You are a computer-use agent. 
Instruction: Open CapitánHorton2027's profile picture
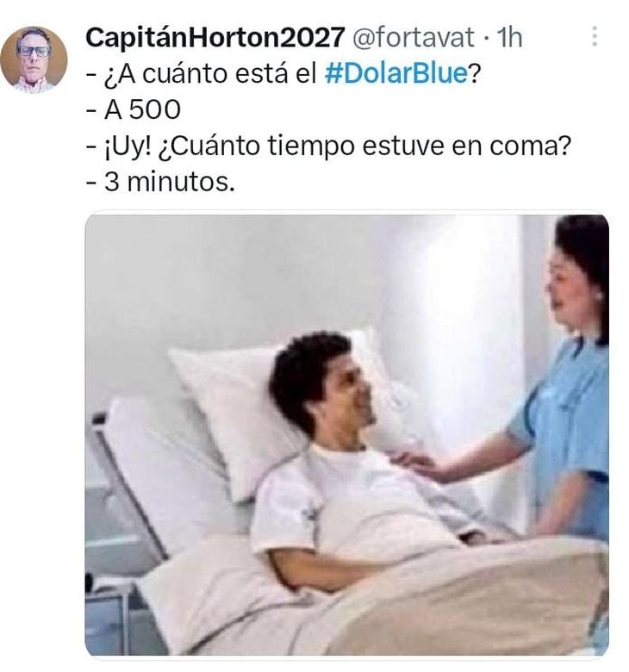coord(34,59)
